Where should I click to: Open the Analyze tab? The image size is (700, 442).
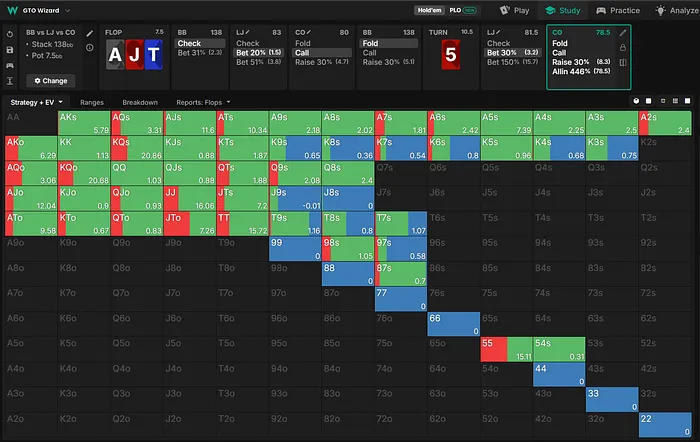coord(677,10)
